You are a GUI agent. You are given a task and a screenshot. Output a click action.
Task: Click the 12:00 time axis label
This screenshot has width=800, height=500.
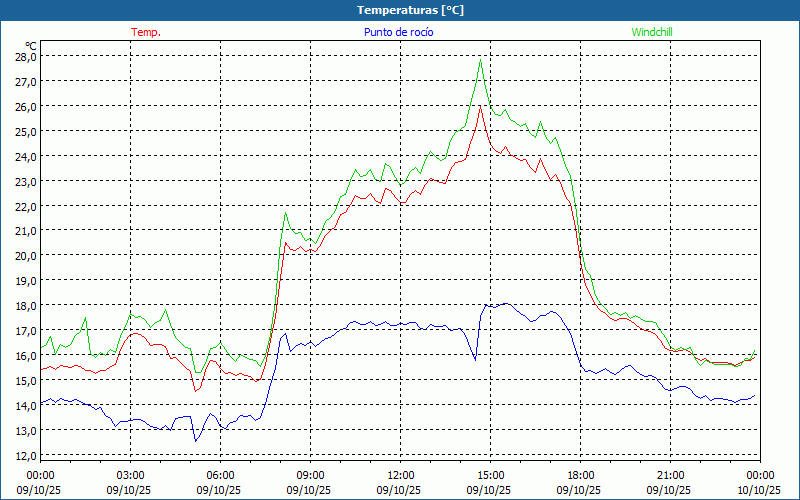[x=400, y=475]
